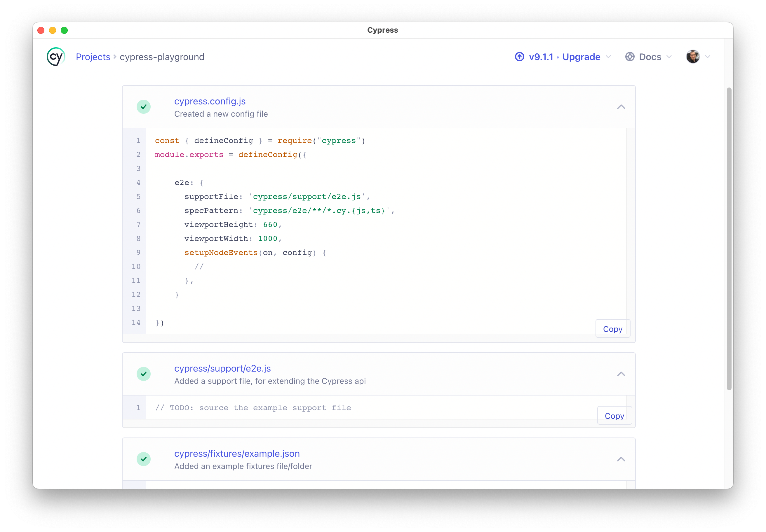Toggle the profile menu chevron
Screen dimensions: 766x532
pyautogui.click(x=708, y=57)
